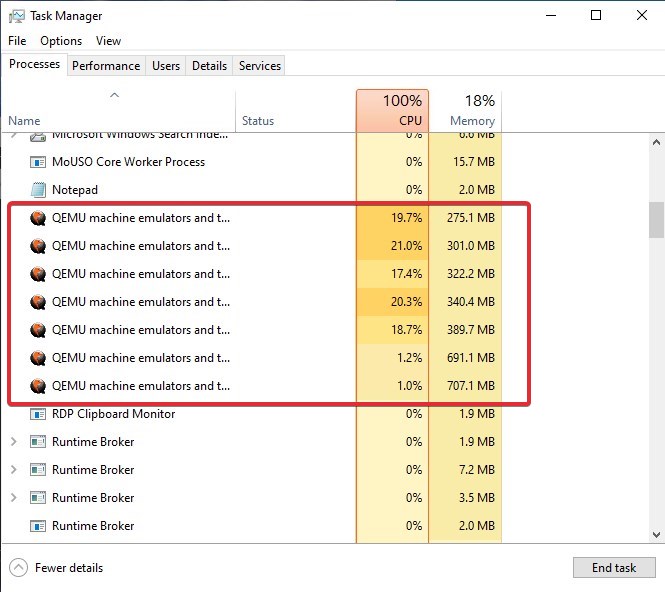The image size is (665, 592).
Task: Click the 19.7% CPU value
Action: (x=406, y=218)
